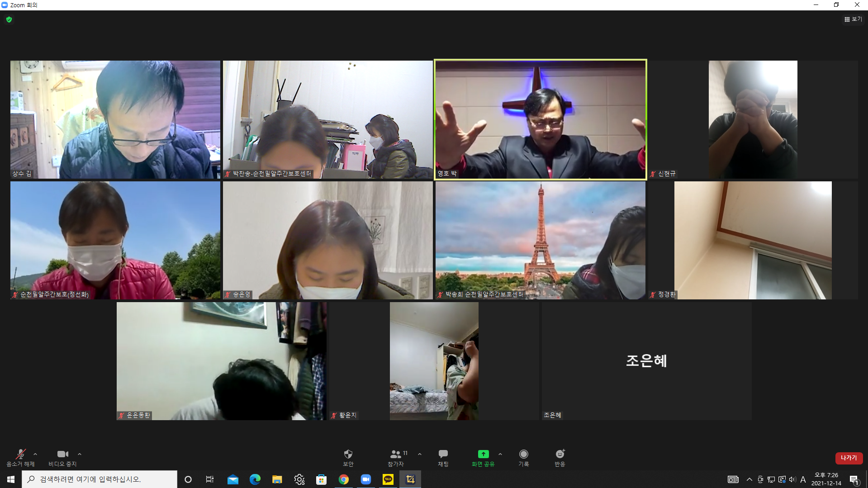Open Zoom icon on taskbar
The image size is (868, 488).
366,479
